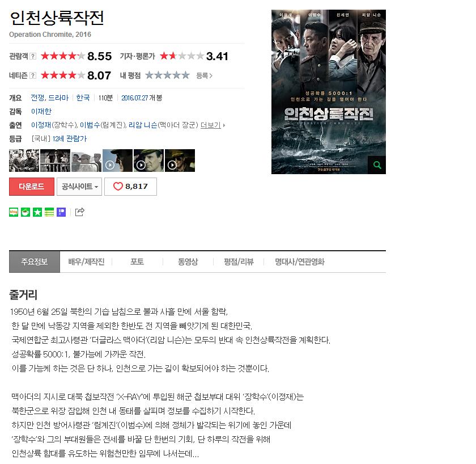Viewport: 476px width, 464px height.
Task: Switch to the 배우/제작진 tab
Action: [86, 261]
